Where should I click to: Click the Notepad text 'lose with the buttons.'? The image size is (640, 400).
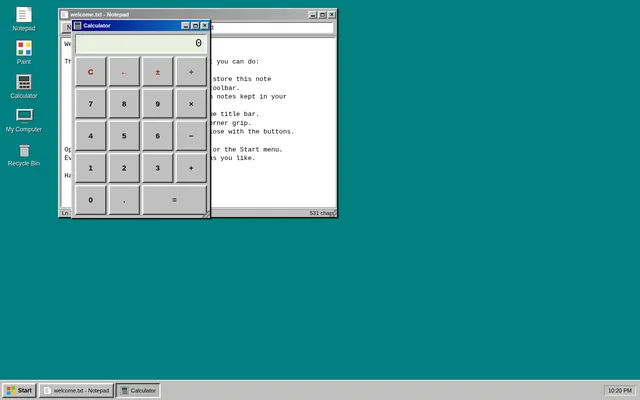[252, 131]
